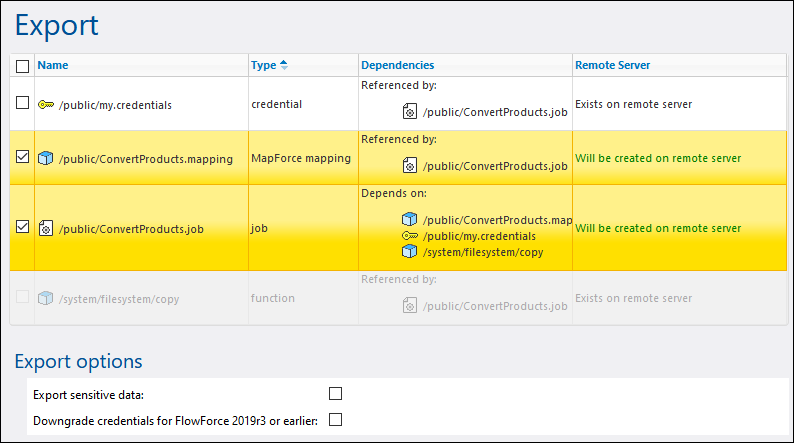794x443 pixels.
Task: Click cube icon next to /system/filesystem/copy dependency
Action: click(409, 251)
